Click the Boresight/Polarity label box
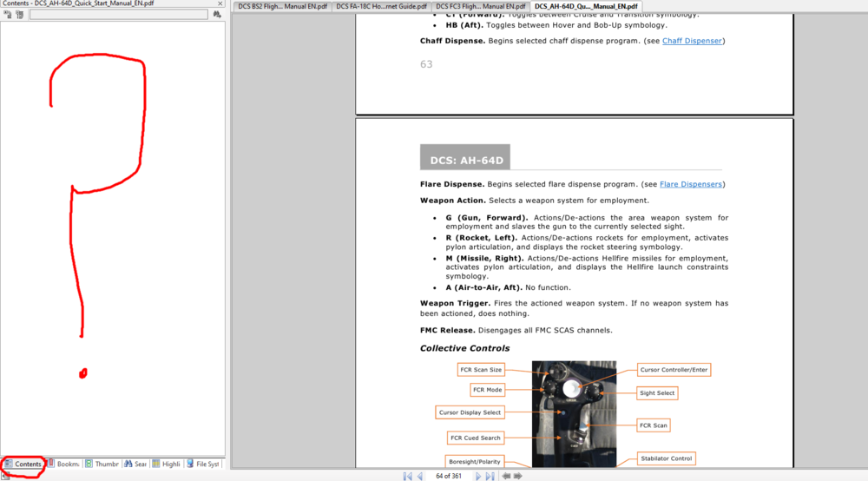Viewport: 868px width, 481px height. (475, 462)
